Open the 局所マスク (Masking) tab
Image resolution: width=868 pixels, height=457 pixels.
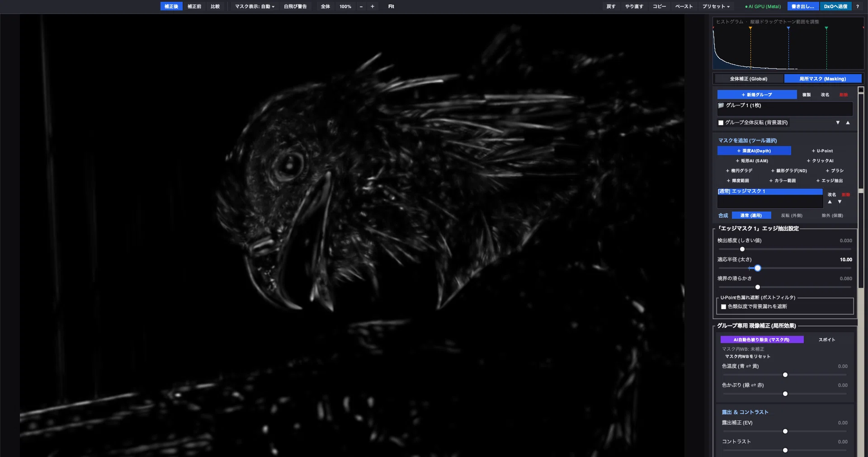click(823, 79)
